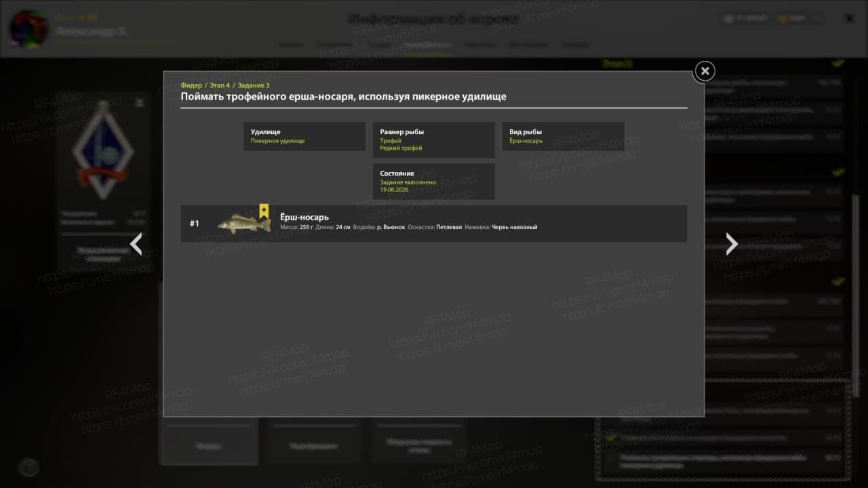Image resolution: width=868 pixels, height=488 pixels.
Task: Close the task details dialog
Action: (x=705, y=70)
